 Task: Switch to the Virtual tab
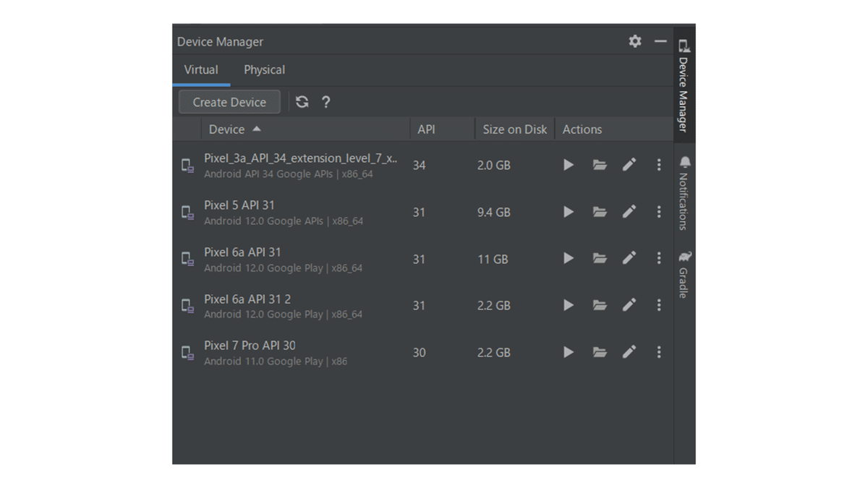[x=201, y=70]
